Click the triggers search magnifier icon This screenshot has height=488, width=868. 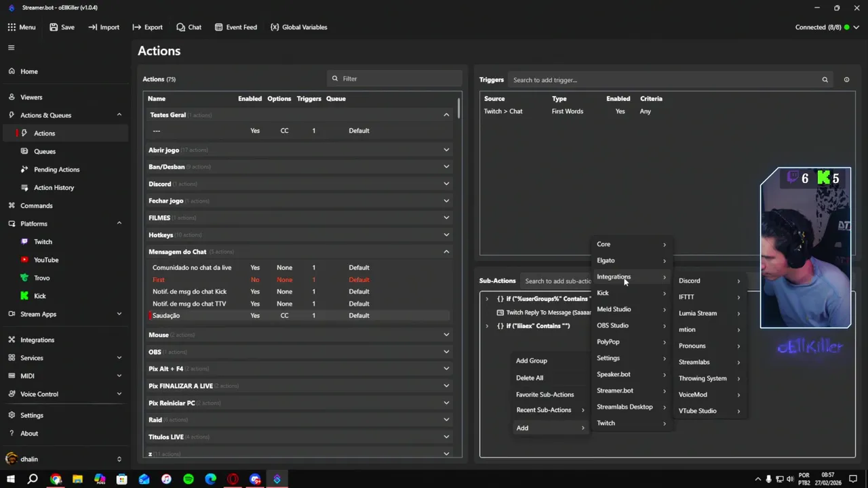tap(825, 80)
